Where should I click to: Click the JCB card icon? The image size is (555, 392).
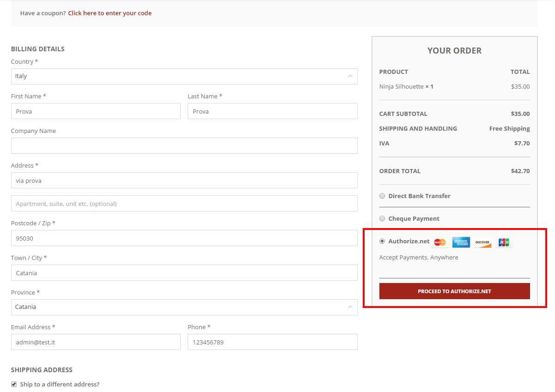[x=504, y=242]
